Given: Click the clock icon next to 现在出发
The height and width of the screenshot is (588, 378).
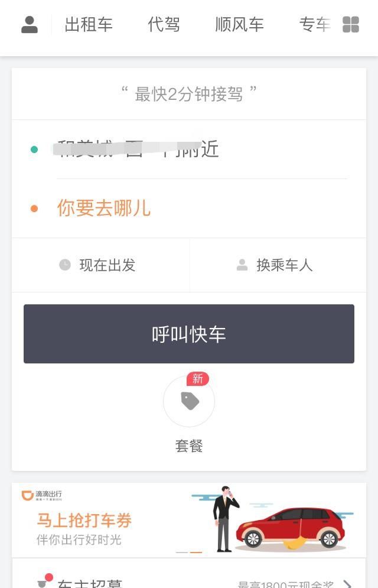Looking at the screenshot, I should click(x=64, y=265).
